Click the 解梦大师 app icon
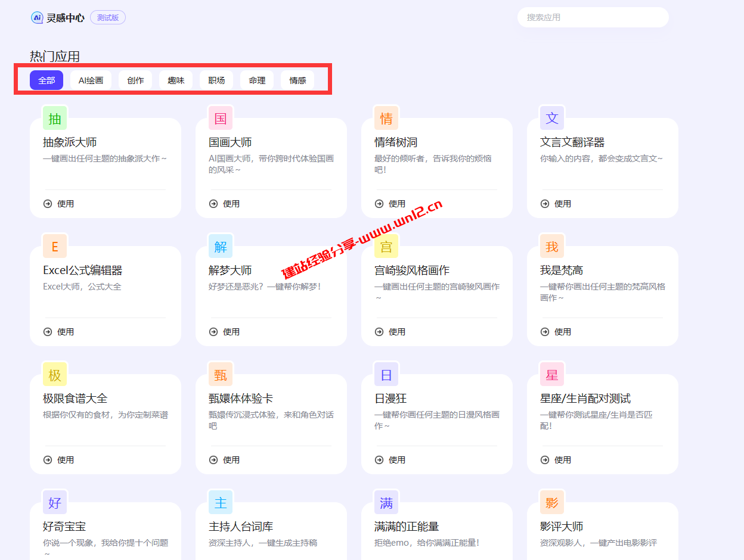The height and width of the screenshot is (560, 744). click(221, 246)
